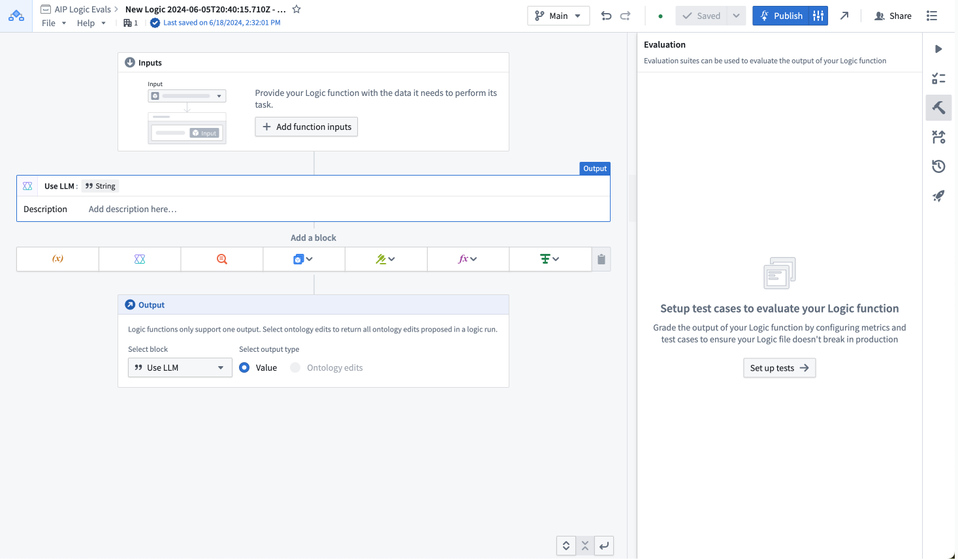The width and height of the screenshot is (958, 560).
Task: Delete block using trash icon
Action: click(601, 259)
